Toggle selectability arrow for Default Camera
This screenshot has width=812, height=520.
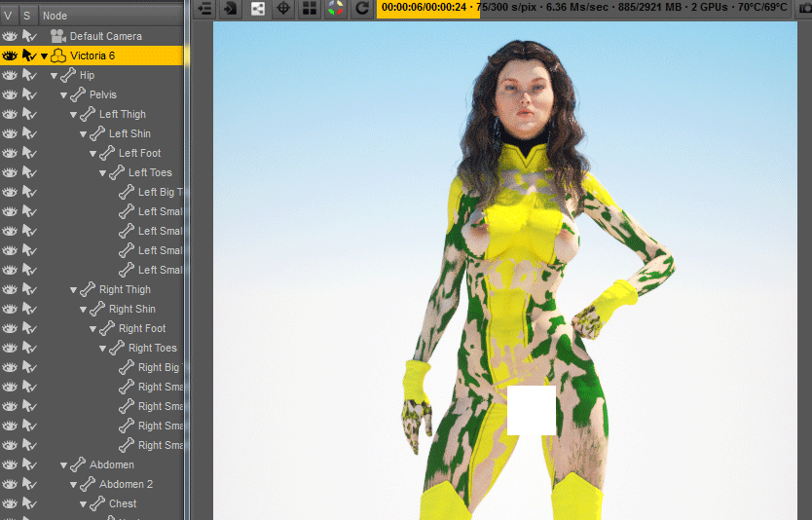click(29, 36)
